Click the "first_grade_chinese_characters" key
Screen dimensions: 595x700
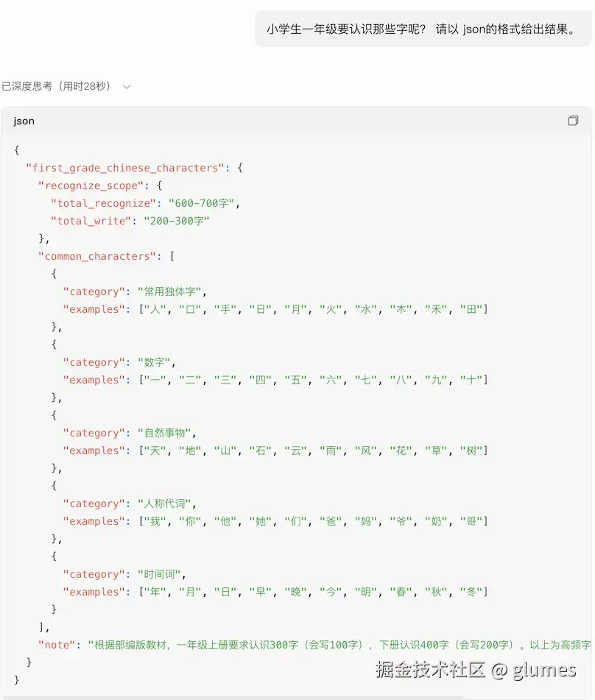(125, 168)
